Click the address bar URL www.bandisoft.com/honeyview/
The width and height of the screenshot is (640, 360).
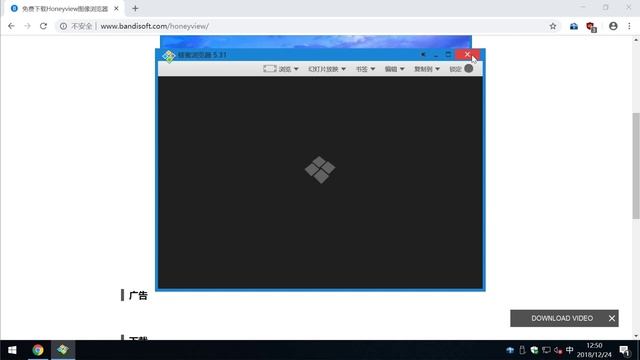point(155,26)
